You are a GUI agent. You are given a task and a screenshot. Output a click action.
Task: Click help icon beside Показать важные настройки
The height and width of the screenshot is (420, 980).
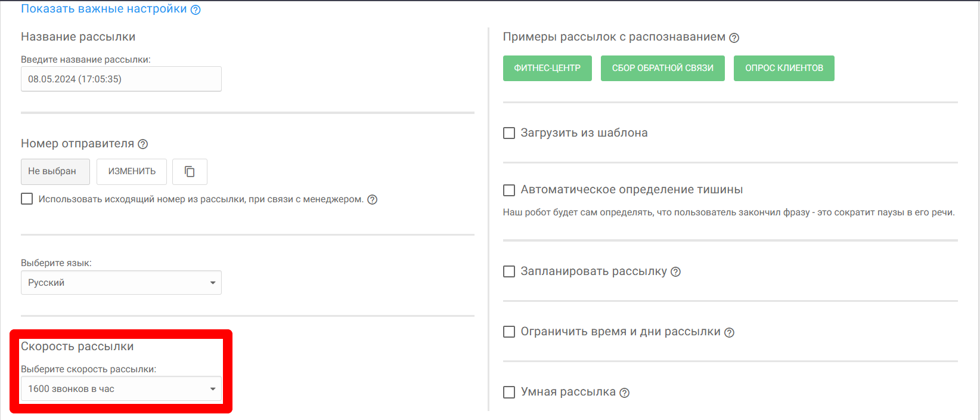click(x=196, y=10)
